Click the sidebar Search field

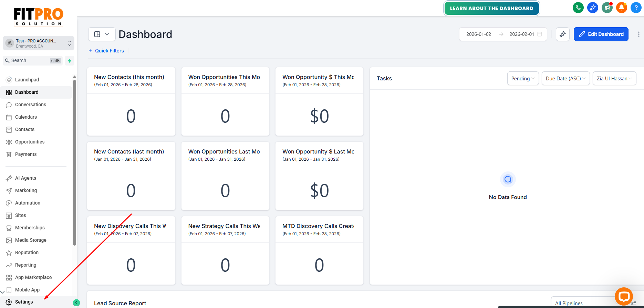click(33, 61)
